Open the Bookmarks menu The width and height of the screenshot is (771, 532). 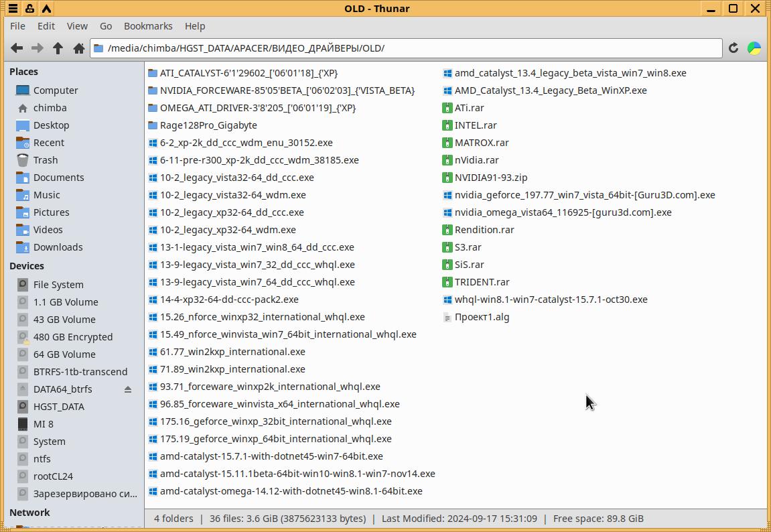pos(148,26)
